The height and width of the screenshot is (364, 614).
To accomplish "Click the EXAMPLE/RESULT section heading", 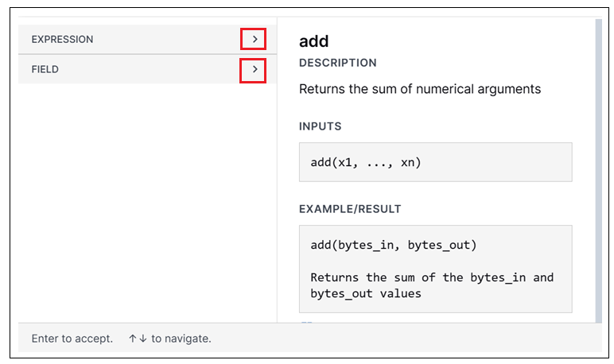I will (x=350, y=209).
